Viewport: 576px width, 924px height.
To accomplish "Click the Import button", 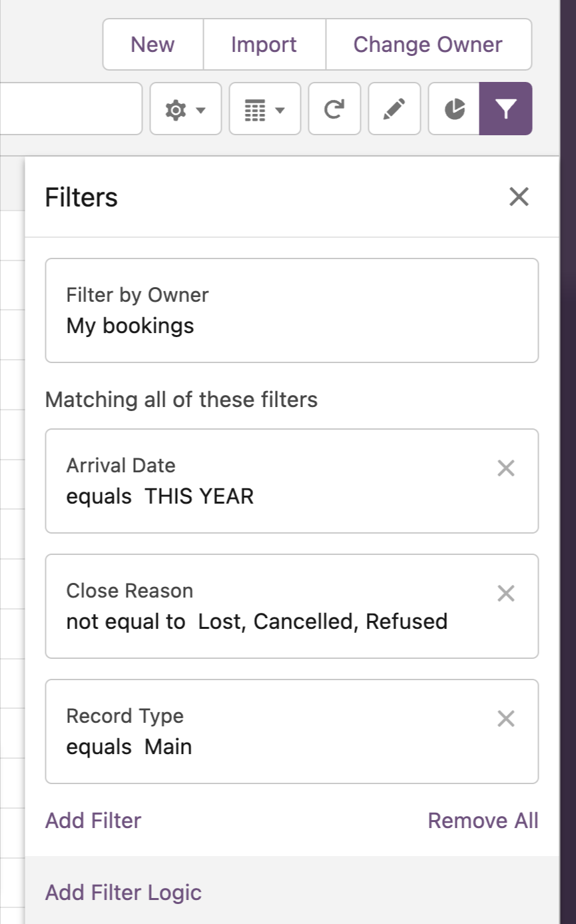I will pyautogui.click(x=264, y=45).
